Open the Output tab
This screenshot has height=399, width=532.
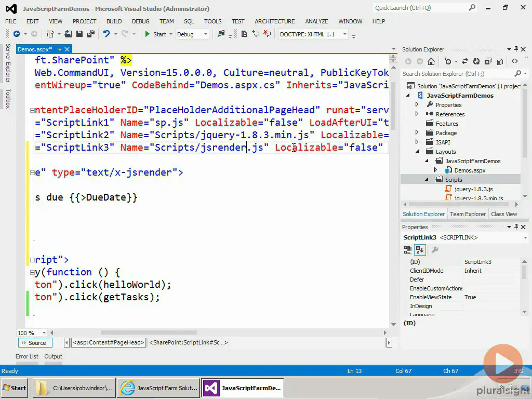54,356
